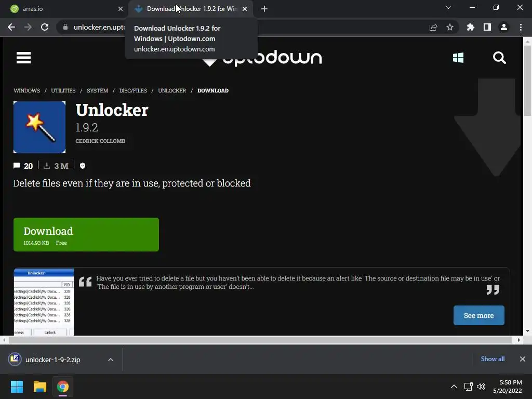Click the UNLOCKER breadcrumb link

(x=172, y=90)
